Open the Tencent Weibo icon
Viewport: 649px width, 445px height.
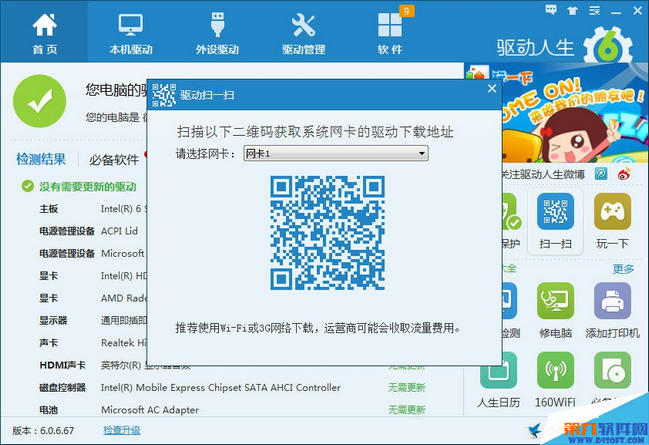point(601,174)
